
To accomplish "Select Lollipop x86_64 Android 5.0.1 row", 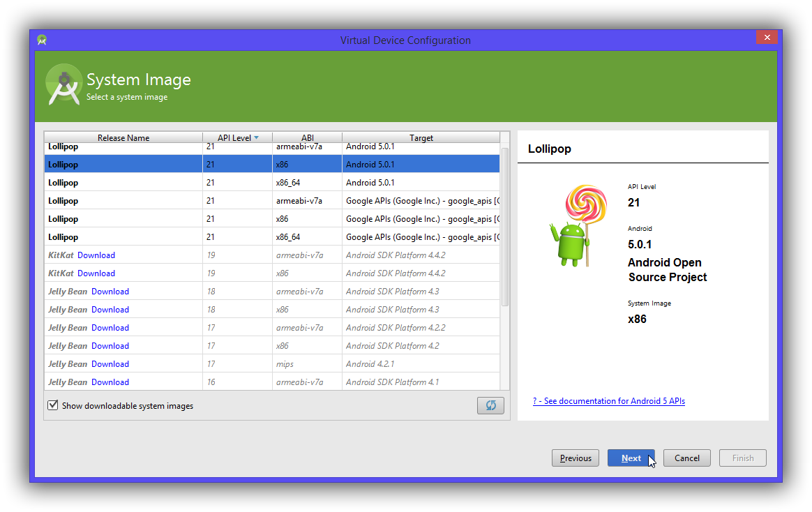I will (272, 182).
